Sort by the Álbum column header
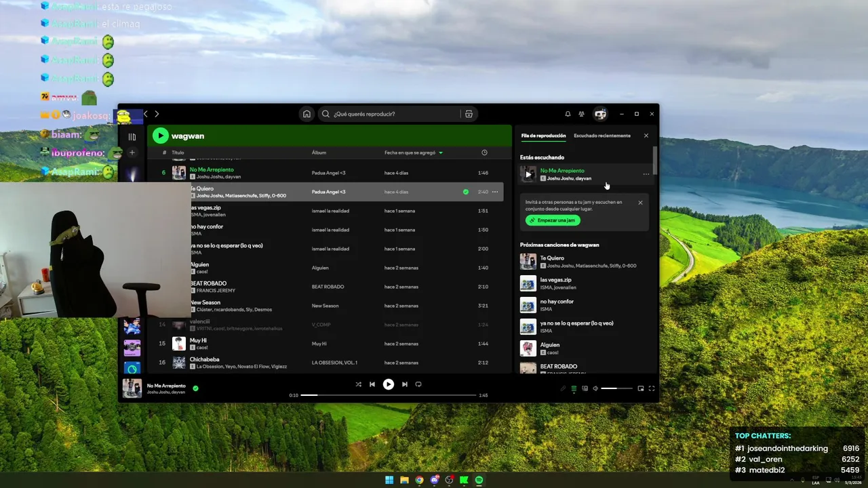Viewport: 868px width, 488px height. point(319,152)
